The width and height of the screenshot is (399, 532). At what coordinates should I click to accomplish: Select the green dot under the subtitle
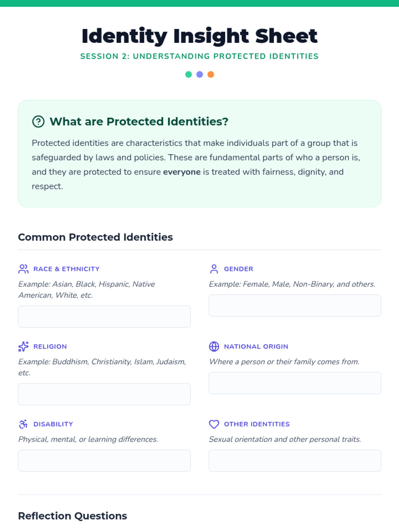[189, 74]
